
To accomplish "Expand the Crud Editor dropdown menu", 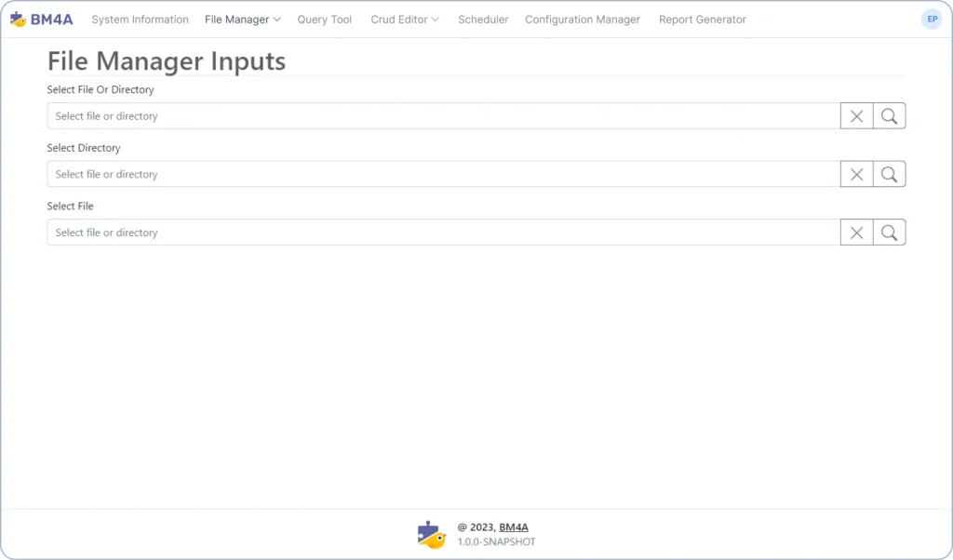I will tap(405, 20).
